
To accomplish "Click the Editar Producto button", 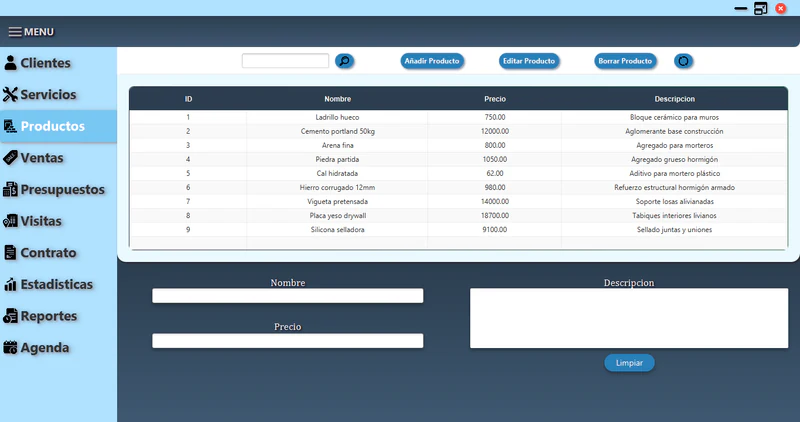I will tap(529, 61).
